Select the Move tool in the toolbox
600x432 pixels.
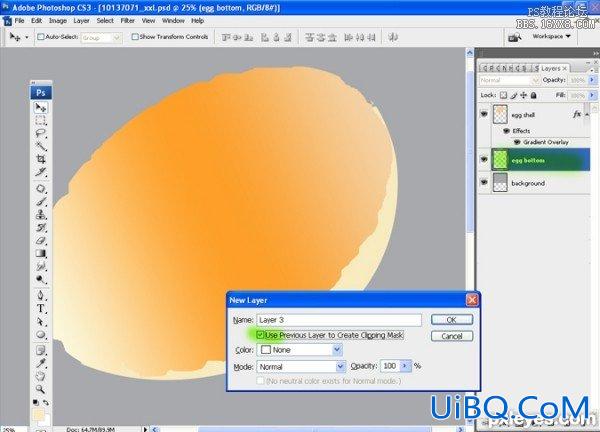tap(41, 108)
